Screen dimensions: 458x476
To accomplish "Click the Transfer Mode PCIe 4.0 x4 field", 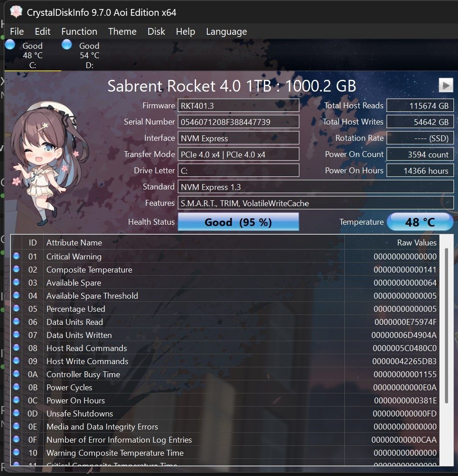I will coord(238,154).
